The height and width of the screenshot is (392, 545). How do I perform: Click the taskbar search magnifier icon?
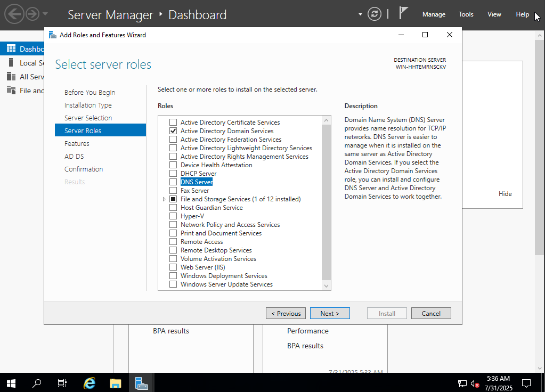(37, 382)
